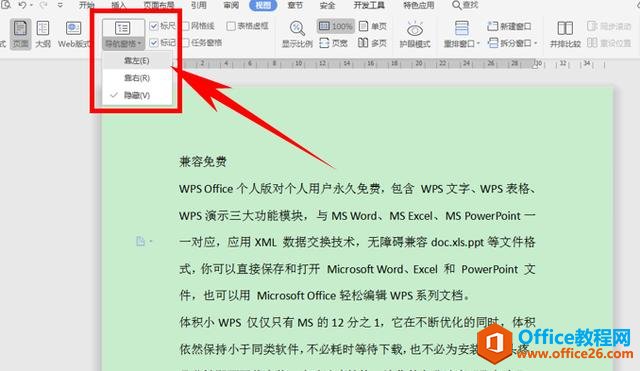Show 多页 multiple pages view

(372, 43)
